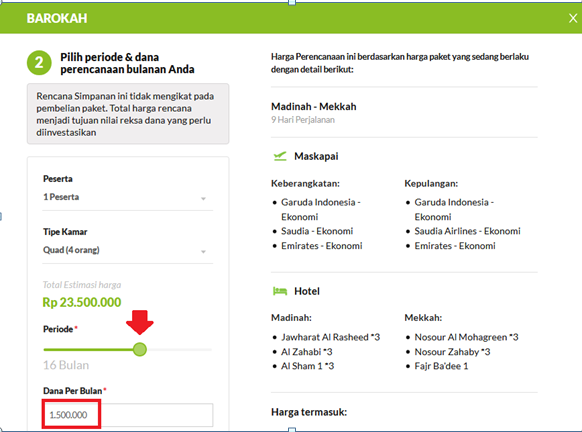Screen dimensions: 582x432
Task: Click the green step 2 circle icon
Action: tap(39, 62)
